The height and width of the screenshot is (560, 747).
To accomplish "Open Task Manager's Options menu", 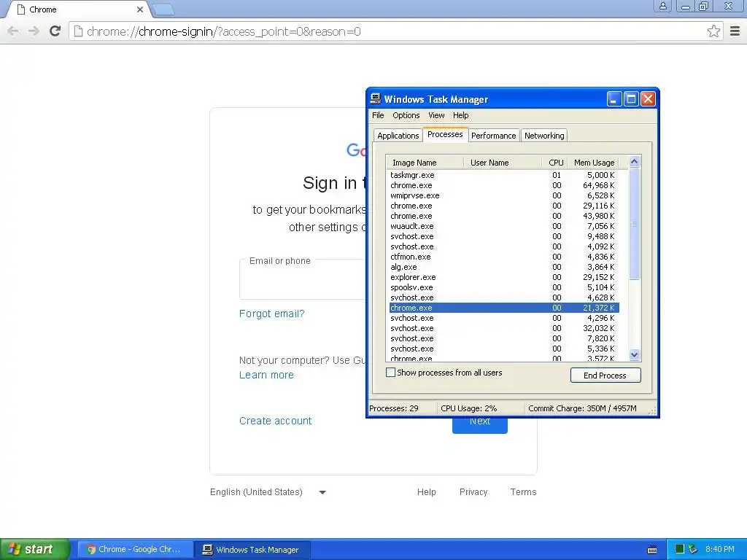I will pos(406,115).
